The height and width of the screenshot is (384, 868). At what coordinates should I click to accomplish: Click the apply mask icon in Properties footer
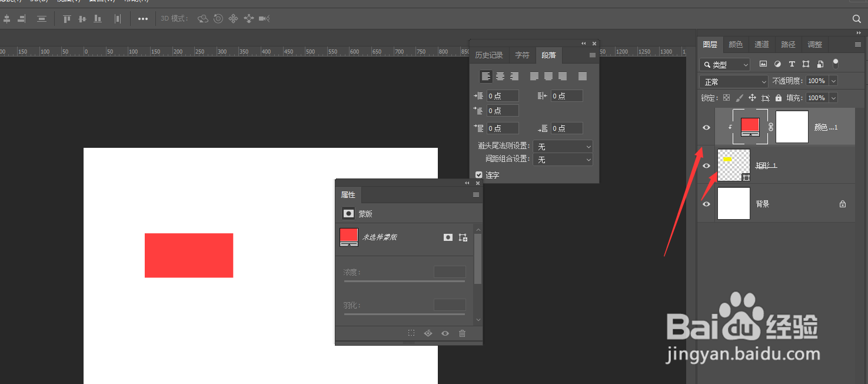tap(428, 333)
